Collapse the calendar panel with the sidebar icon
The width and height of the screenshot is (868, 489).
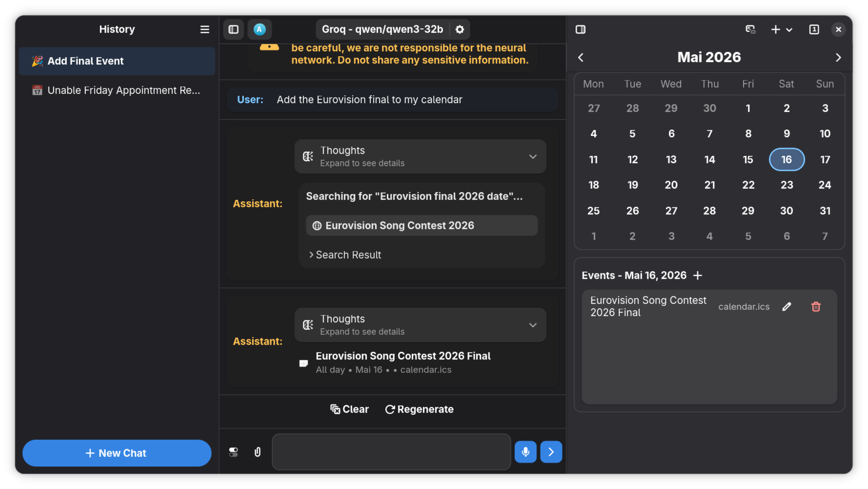coord(581,29)
